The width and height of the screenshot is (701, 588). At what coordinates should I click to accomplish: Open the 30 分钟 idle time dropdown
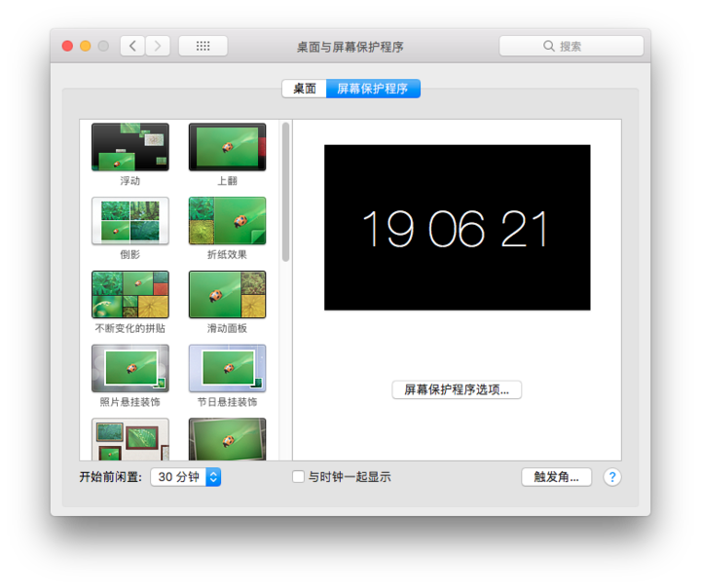point(186,477)
